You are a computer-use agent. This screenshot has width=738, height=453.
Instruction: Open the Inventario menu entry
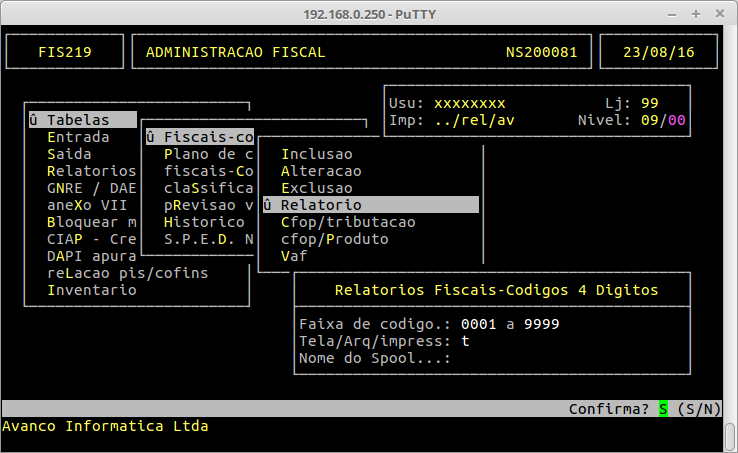pos(91,290)
